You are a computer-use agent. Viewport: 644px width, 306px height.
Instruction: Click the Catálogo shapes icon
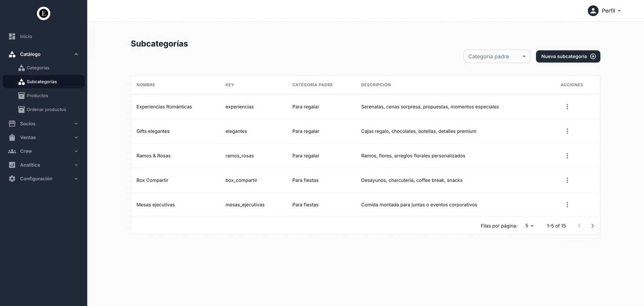pyautogui.click(x=12, y=54)
